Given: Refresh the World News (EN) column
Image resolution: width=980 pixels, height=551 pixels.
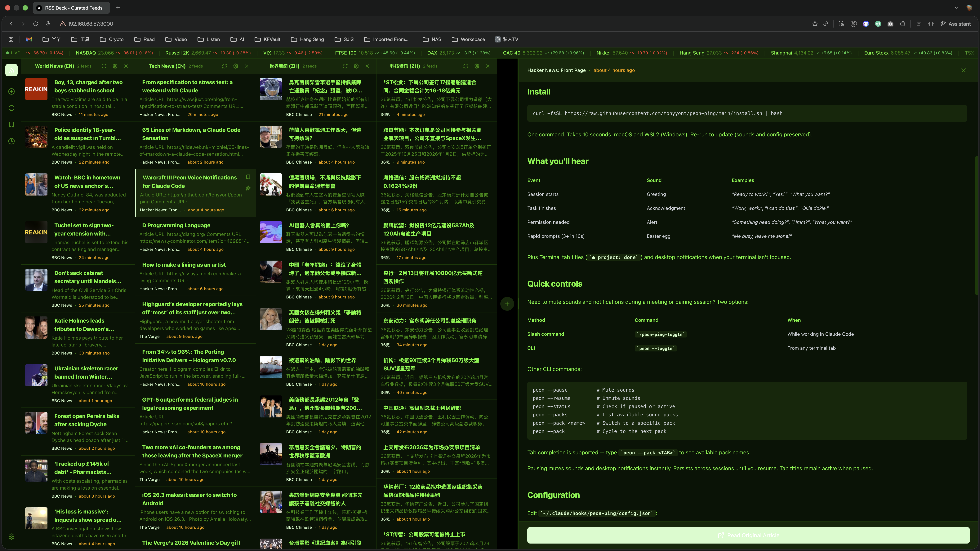Looking at the screenshot, I should tap(104, 66).
